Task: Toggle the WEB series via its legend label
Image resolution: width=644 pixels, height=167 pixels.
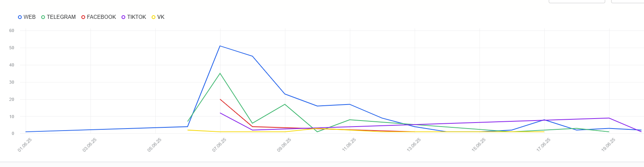Action: pos(30,17)
